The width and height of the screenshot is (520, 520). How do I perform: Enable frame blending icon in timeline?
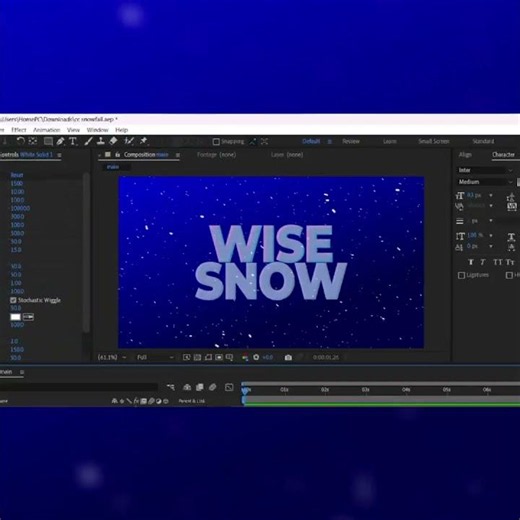click(x=200, y=387)
